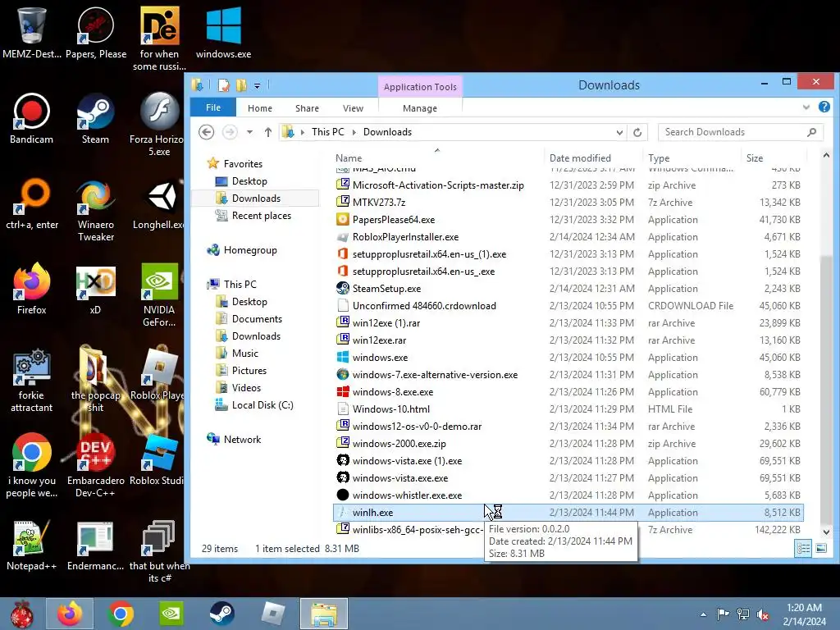Open the Home ribbon tab
The width and height of the screenshot is (840, 630).
pyautogui.click(x=260, y=108)
